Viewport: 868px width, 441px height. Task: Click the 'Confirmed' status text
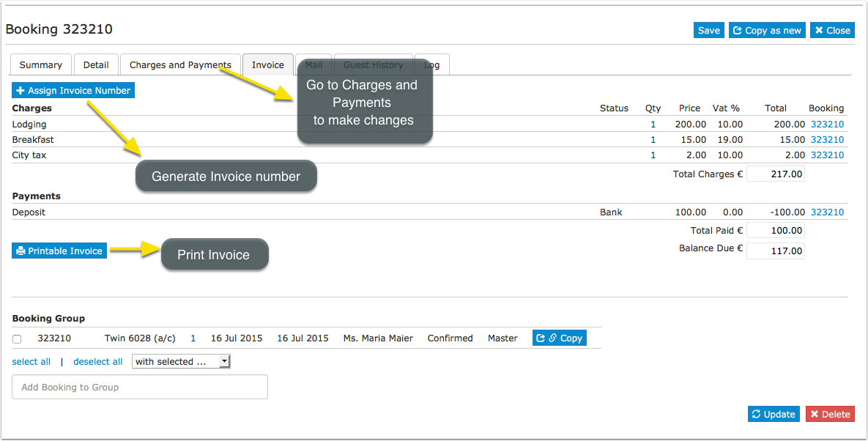(450, 338)
